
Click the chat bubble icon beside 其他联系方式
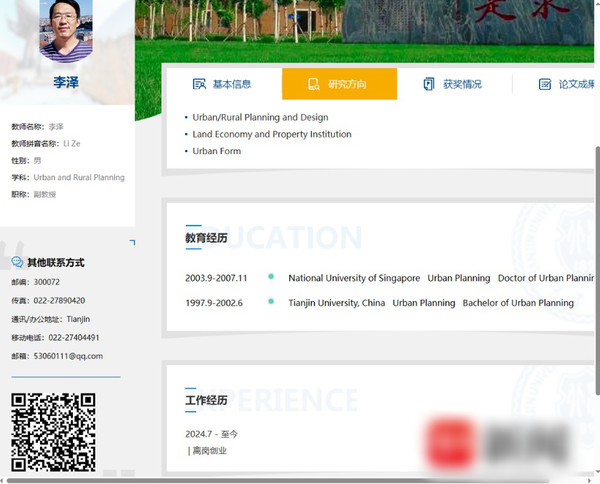[x=17, y=262]
